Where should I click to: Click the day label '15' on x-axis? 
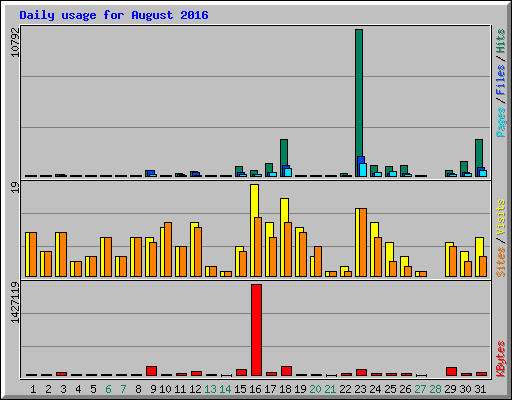click(240, 389)
